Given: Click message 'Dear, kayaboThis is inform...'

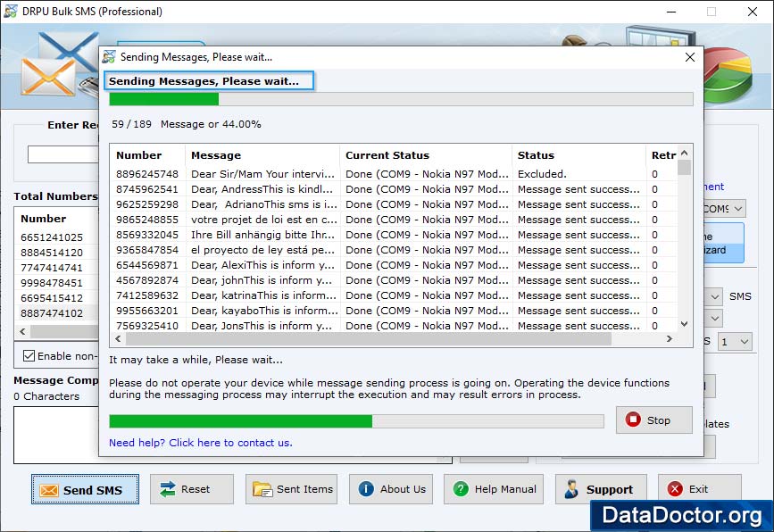Looking at the screenshot, I should 264,311.
